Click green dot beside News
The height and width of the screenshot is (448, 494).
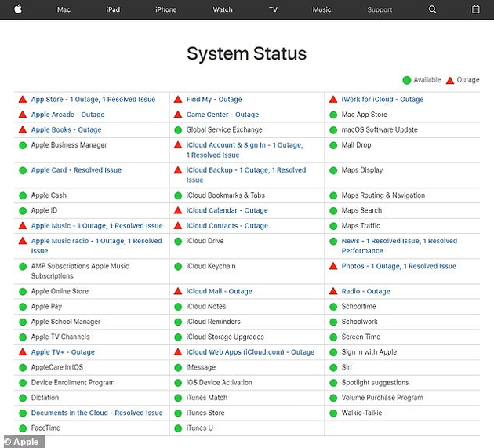[333, 242]
